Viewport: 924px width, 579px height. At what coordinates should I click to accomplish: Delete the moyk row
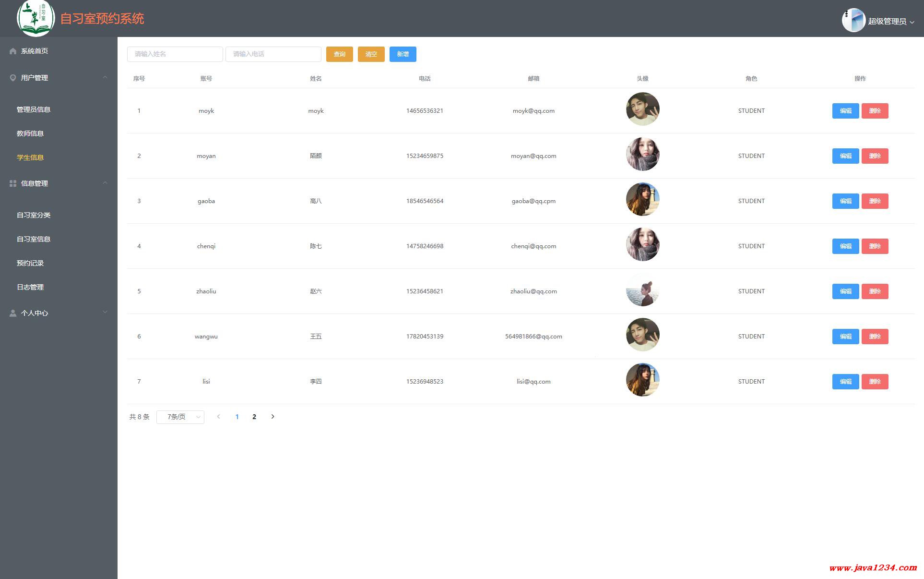click(875, 111)
